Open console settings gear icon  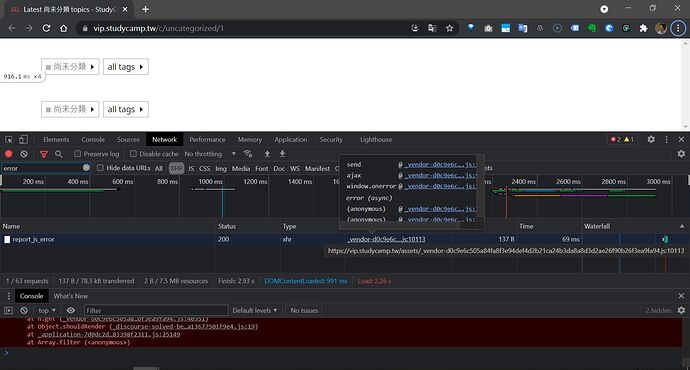tap(681, 310)
